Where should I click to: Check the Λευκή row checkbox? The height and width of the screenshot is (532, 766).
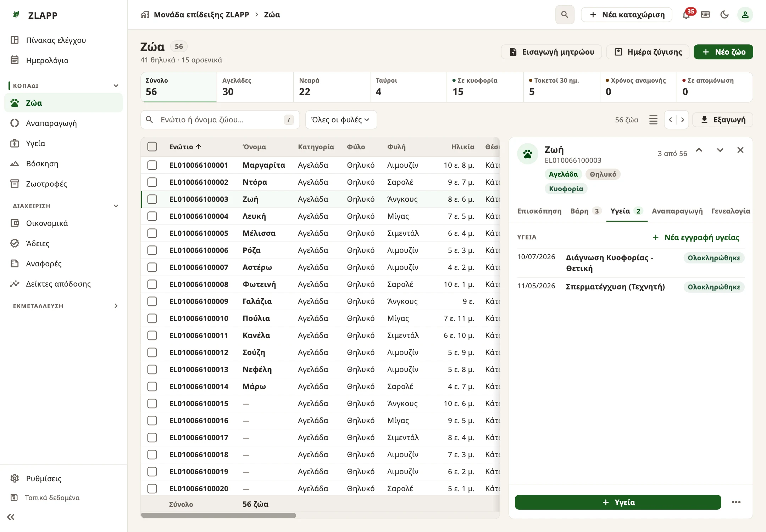[x=152, y=216]
